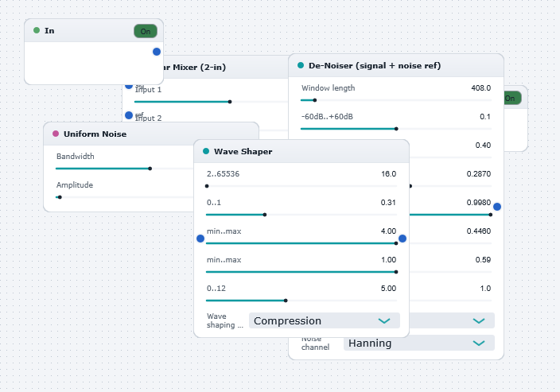Screen dimensions: 560x392
Task: Click the Uniform Noise Amplitude slider
Action: [x=125, y=197]
